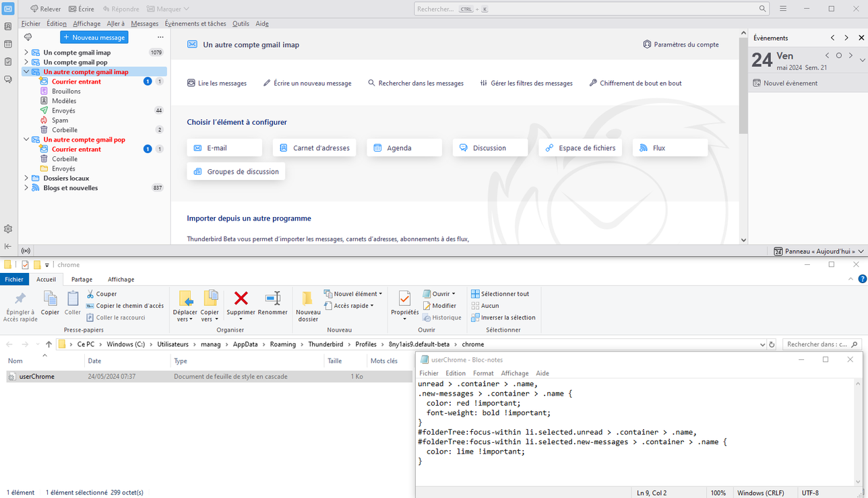Open Thunderbird settings gear icon
Image resolution: width=868 pixels, height=498 pixels.
(x=8, y=229)
